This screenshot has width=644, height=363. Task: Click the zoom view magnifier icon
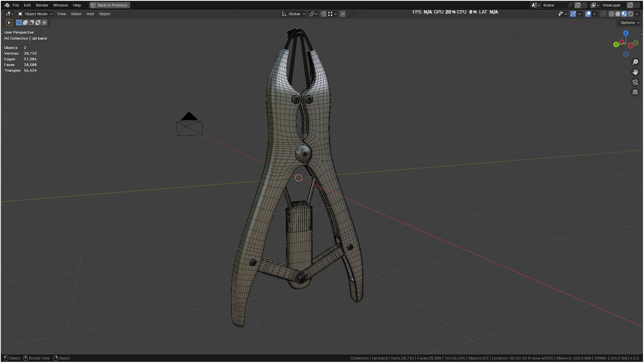pos(635,62)
